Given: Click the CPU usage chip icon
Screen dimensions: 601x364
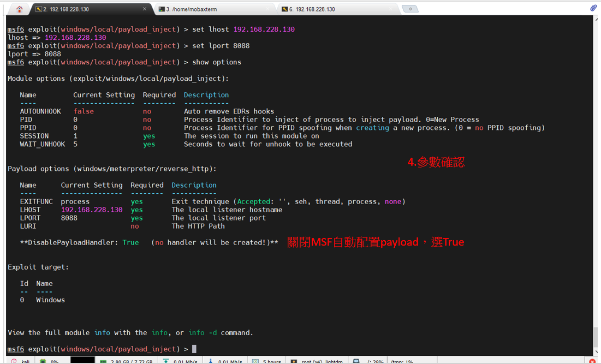Looking at the screenshot, I should tap(43, 361).
